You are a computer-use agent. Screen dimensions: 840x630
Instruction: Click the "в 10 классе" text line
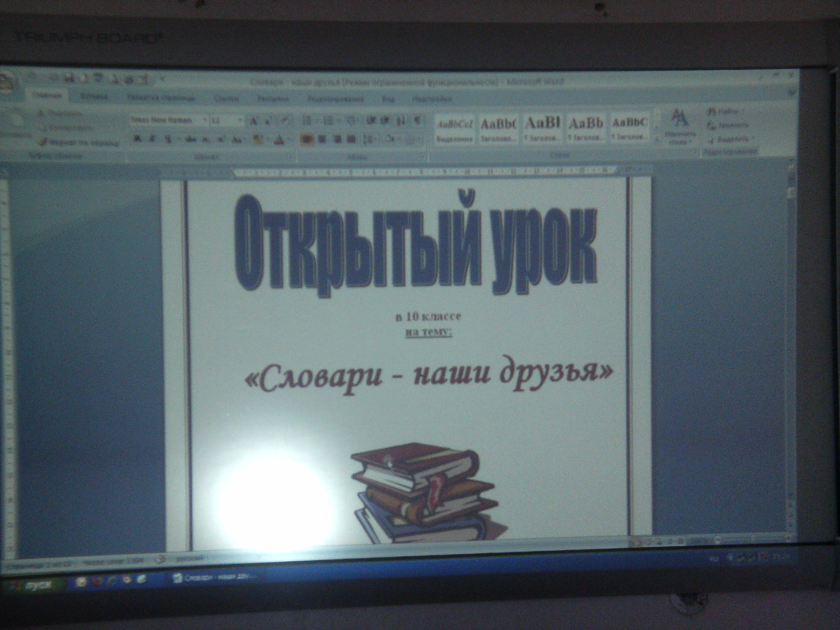point(428,316)
